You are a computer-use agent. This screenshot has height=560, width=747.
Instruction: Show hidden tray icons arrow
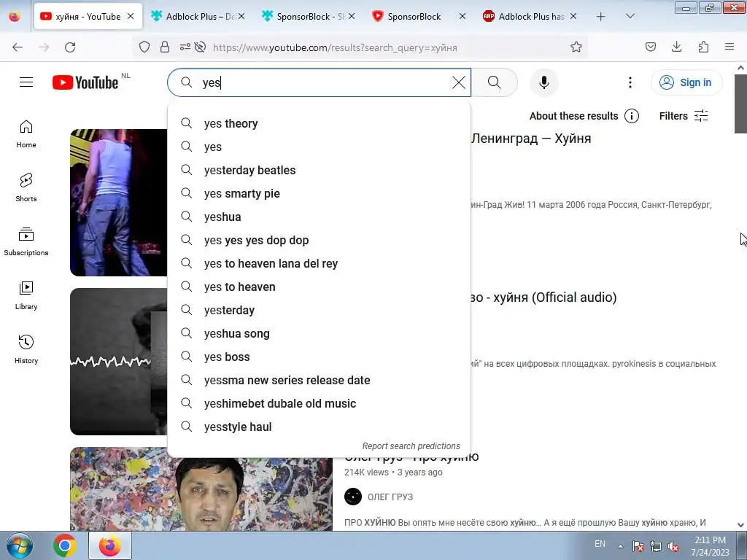(620, 546)
